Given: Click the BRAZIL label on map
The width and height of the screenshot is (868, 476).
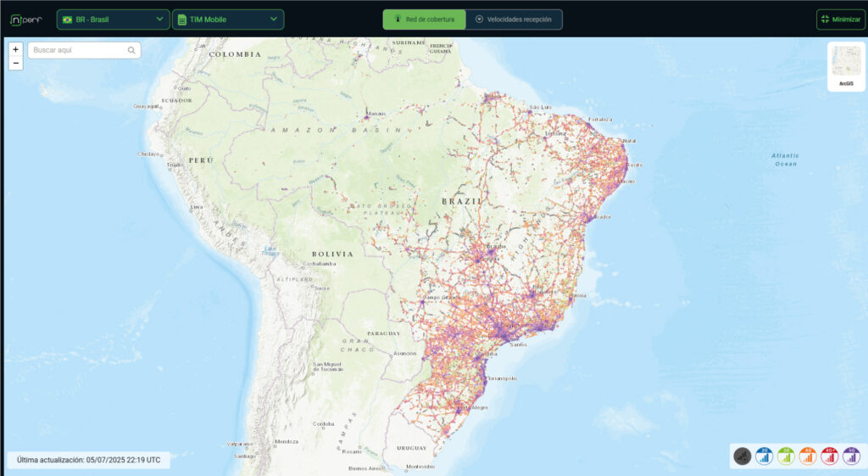Looking at the screenshot, I should (461, 201).
